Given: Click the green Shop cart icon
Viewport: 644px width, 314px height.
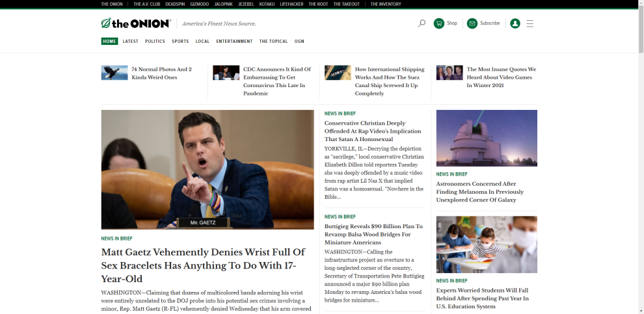Looking at the screenshot, I should pos(438,23).
